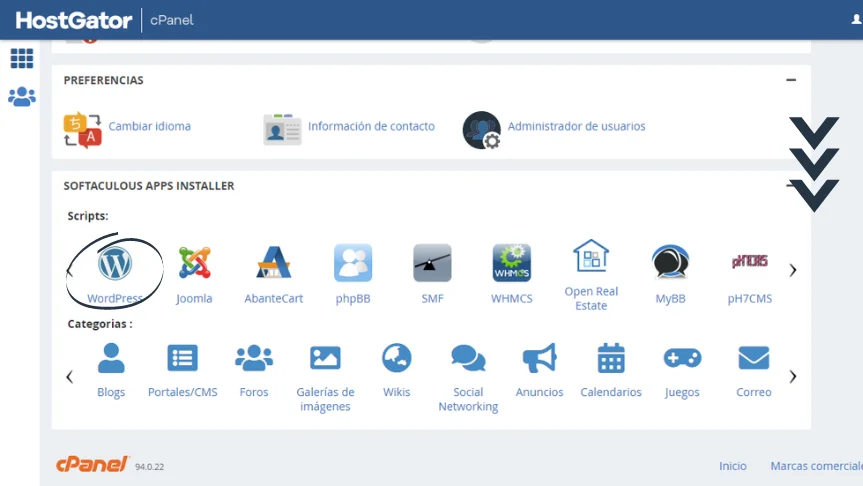Image resolution: width=863 pixels, height=486 pixels.
Task: Open the Joomla script icon
Action: (x=194, y=263)
